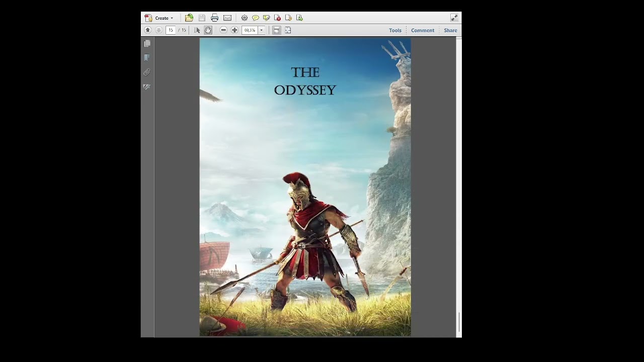
Task: Toggle read mode expand icon
Action: point(454,18)
